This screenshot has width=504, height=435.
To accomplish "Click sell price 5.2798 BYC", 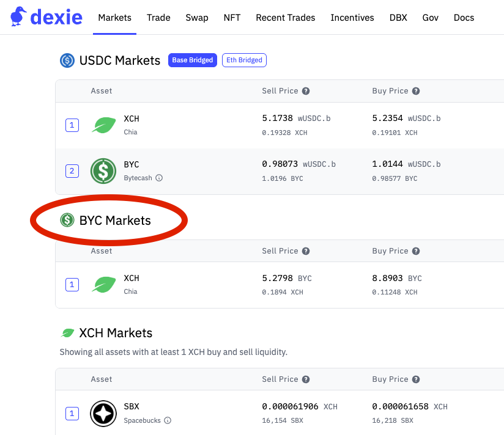I will tap(287, 278).
